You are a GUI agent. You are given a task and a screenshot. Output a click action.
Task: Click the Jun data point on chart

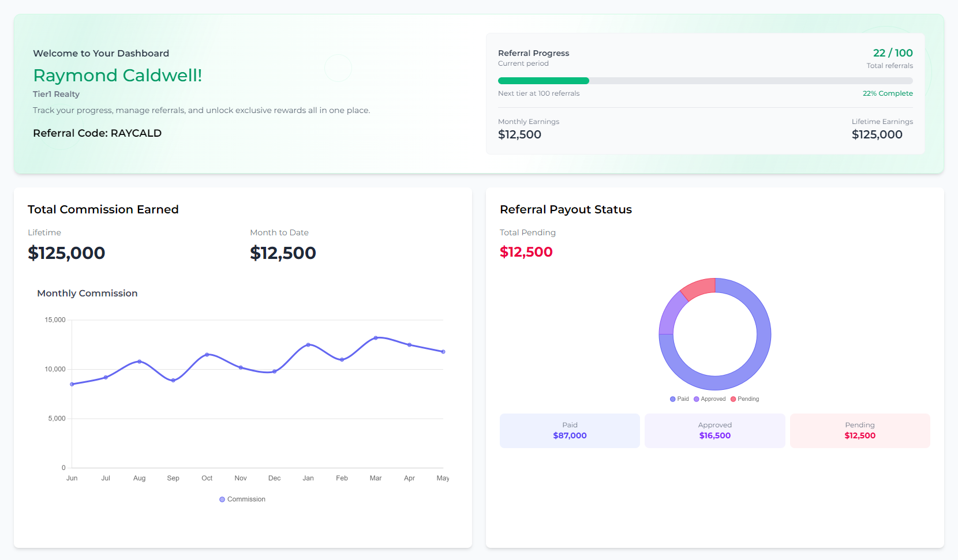tap(72, 384)
